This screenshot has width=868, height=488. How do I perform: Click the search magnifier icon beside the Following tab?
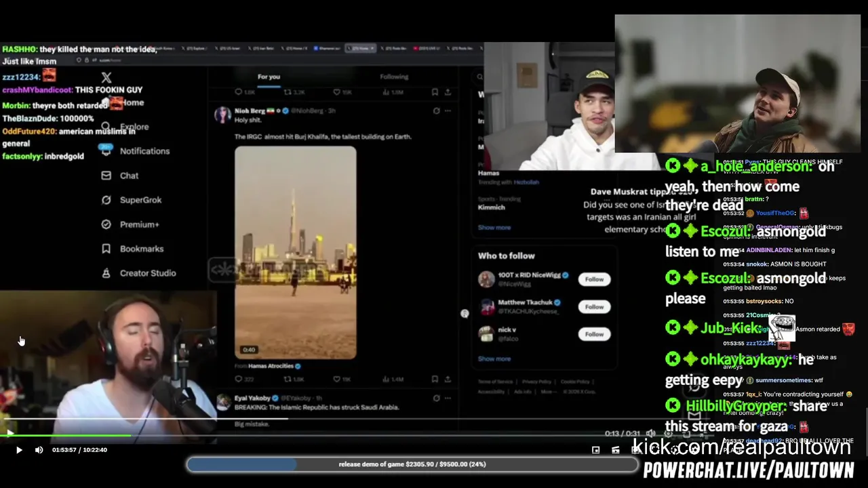click(x=479, y=77)
